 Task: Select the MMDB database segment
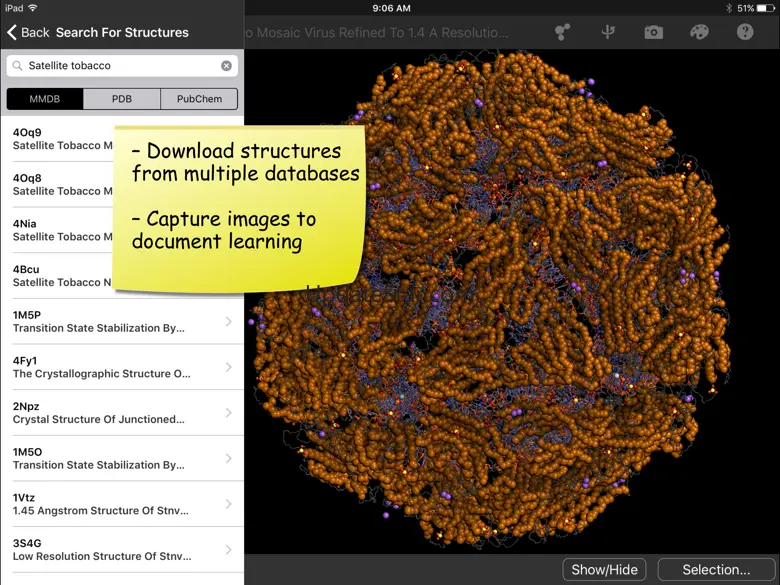[x=45, y=99]
